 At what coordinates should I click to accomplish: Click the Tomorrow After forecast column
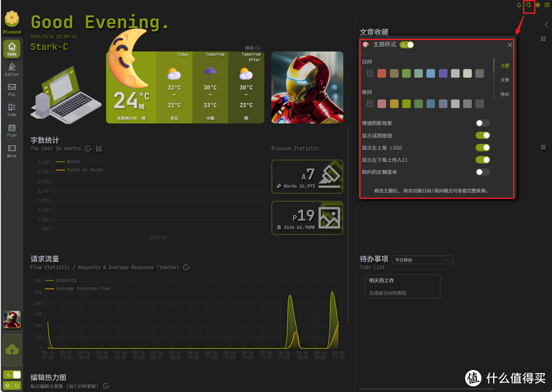click(x=246, y=87)
